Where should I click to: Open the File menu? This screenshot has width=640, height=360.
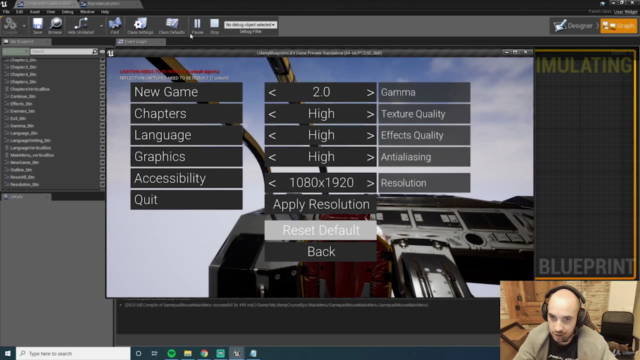[x=6, y=12]
